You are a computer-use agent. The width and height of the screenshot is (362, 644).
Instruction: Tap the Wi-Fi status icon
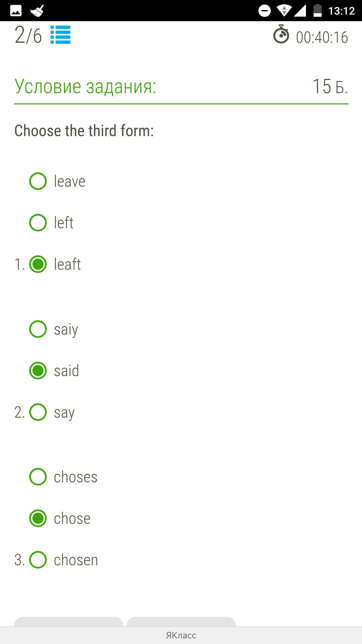tap(284, 11)
